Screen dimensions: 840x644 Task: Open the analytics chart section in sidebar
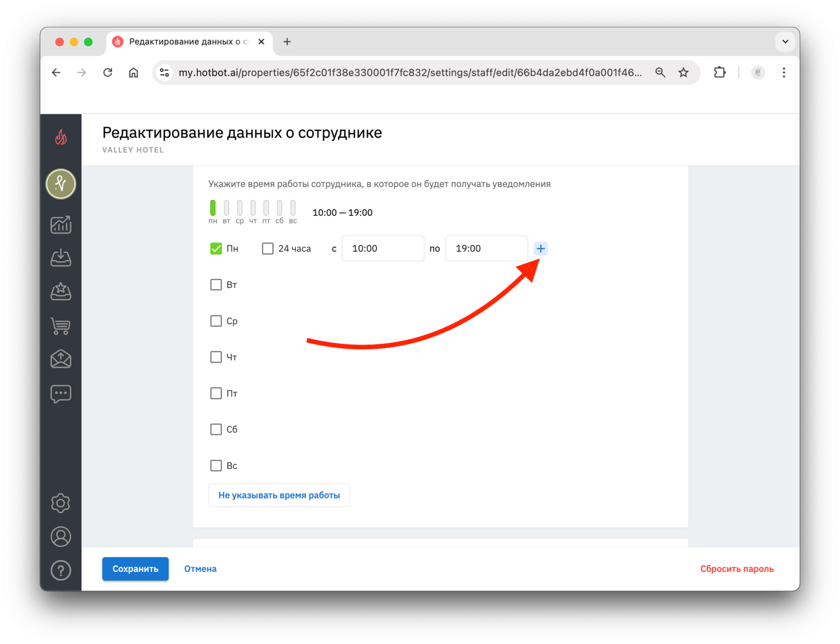tap(60, 225)
